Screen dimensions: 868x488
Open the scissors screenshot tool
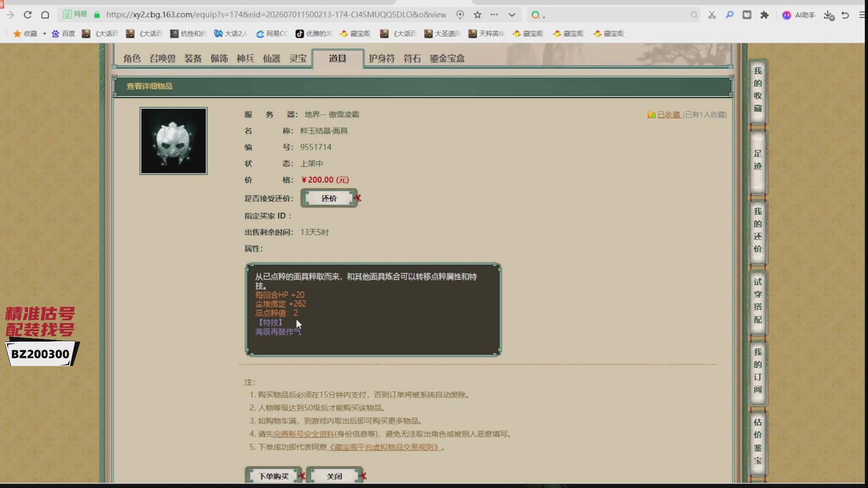[712, 15]
